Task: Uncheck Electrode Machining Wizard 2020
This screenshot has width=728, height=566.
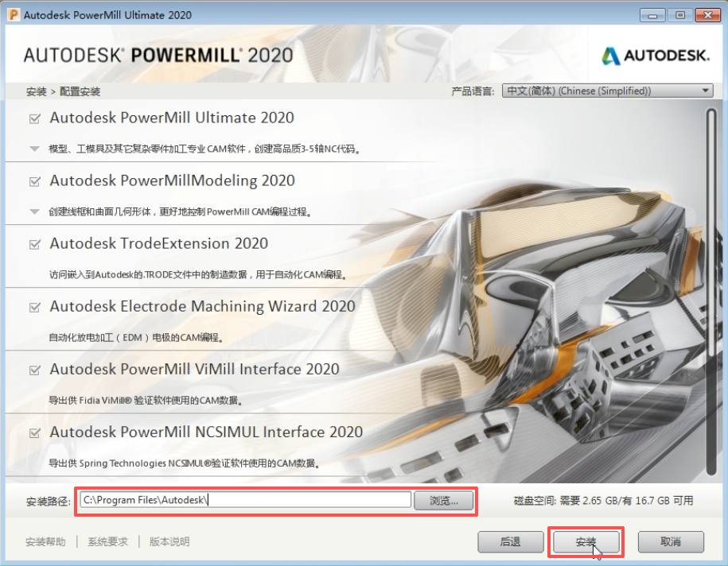Action: coord(35,308)
